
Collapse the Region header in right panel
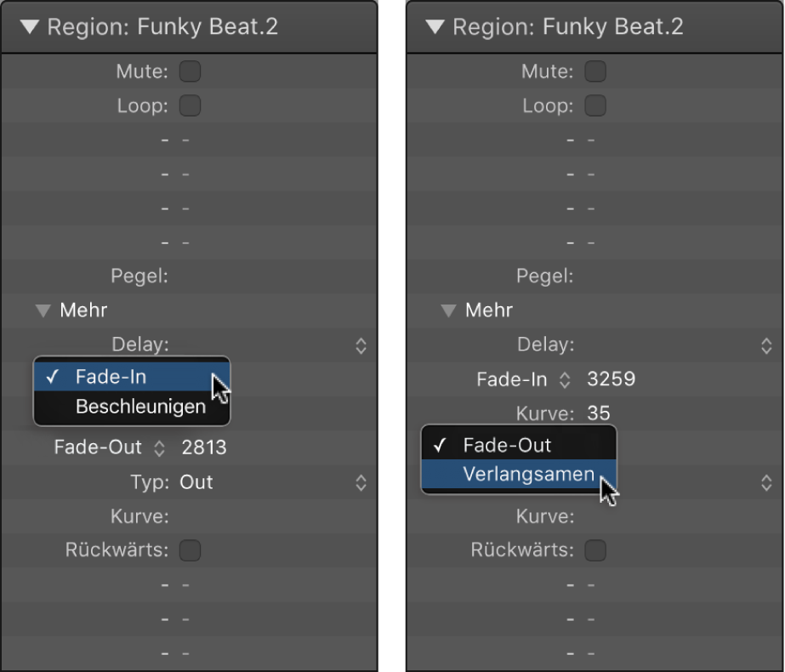pyautogui.click(x=435, y=26)
